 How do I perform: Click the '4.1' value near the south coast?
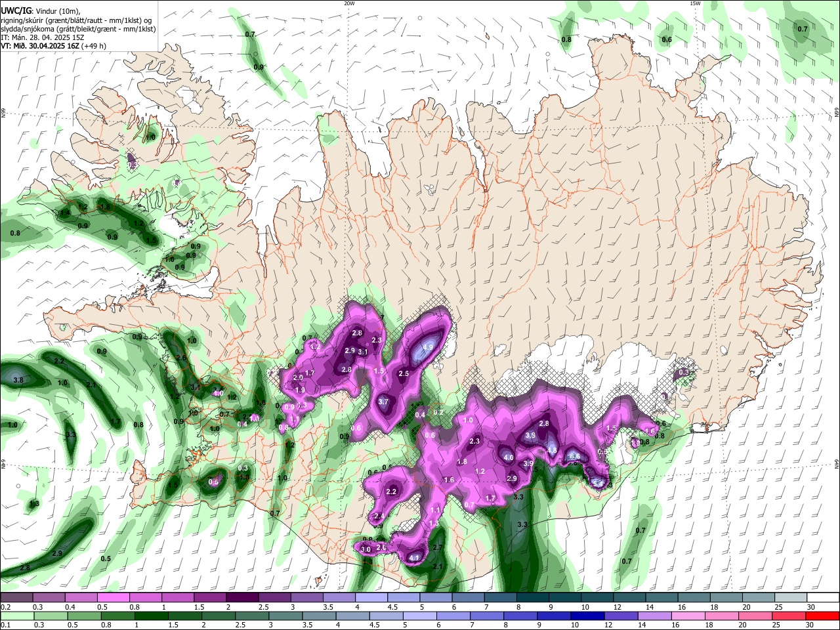coord(414,558)
